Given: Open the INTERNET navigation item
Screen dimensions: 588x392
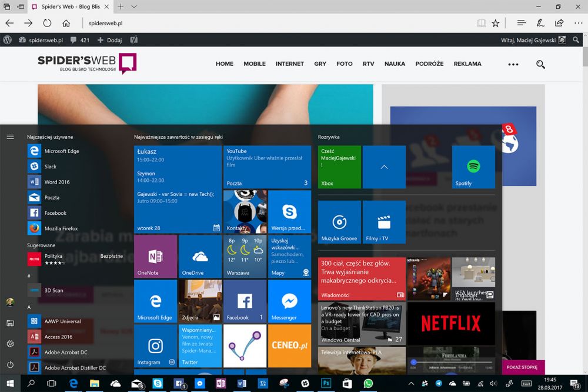Looking at the screenshot, I should [x=289, y=64].
